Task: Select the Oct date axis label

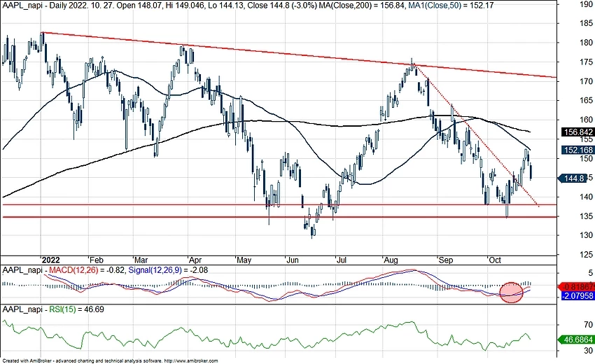Action: pos(494,260)
